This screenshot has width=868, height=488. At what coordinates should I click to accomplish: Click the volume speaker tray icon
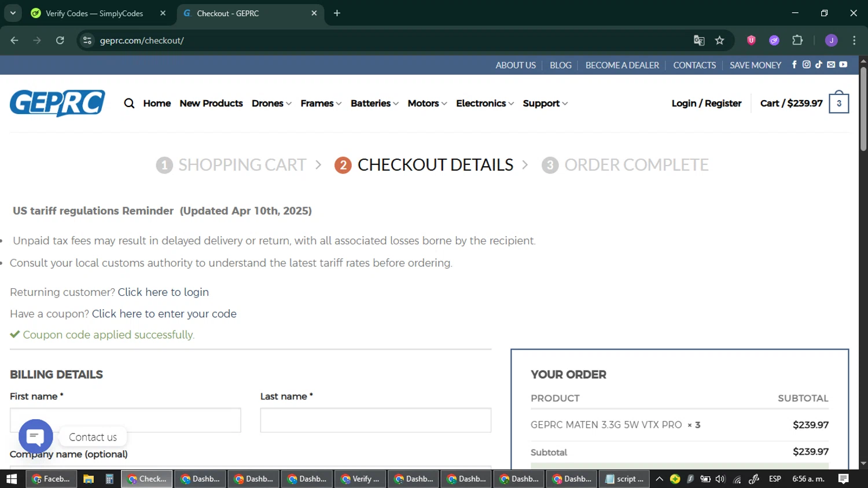tap(720, 479)
